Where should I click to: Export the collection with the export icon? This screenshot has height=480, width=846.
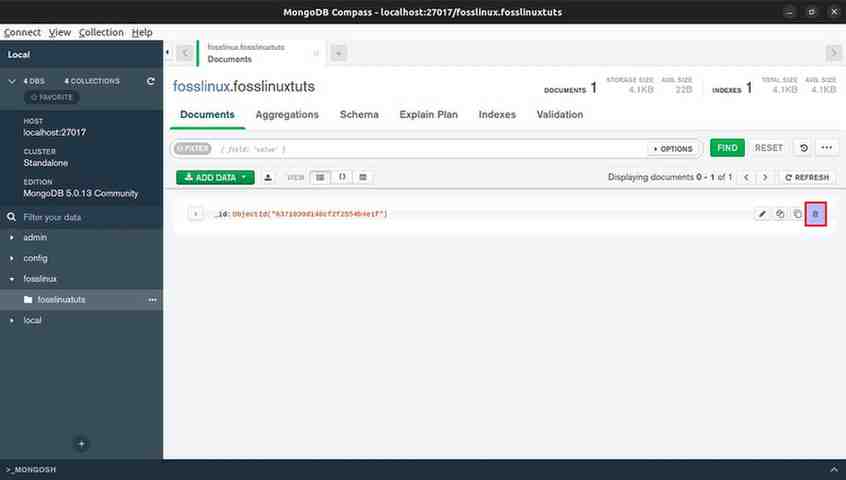pyautogui.click(x=268, y=177)
